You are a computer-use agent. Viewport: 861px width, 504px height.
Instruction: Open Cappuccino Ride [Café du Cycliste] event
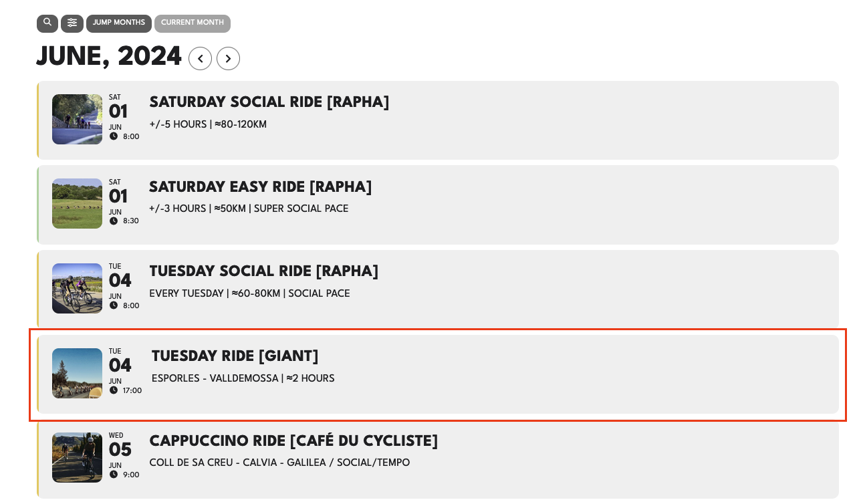click(293, 441)
